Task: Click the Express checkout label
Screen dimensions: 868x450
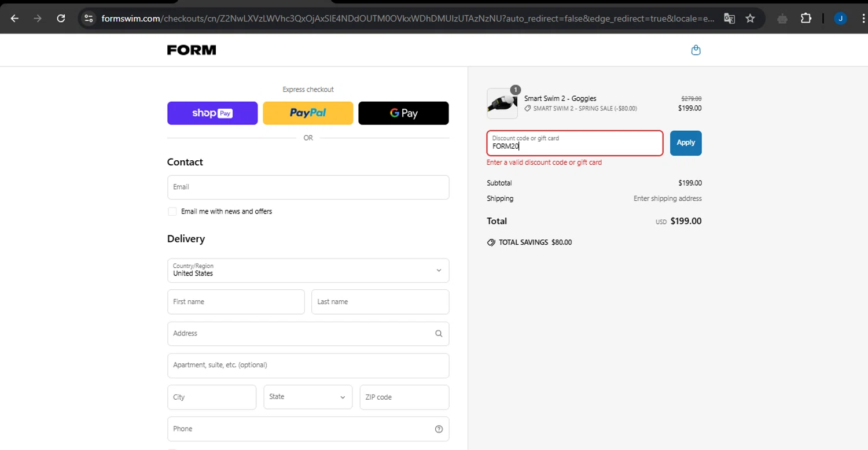Action: [308, 90]
